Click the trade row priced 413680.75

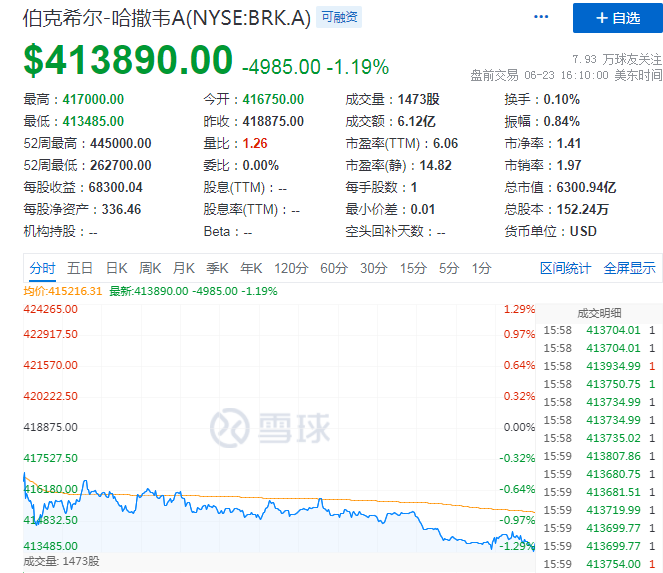point(599,474)
